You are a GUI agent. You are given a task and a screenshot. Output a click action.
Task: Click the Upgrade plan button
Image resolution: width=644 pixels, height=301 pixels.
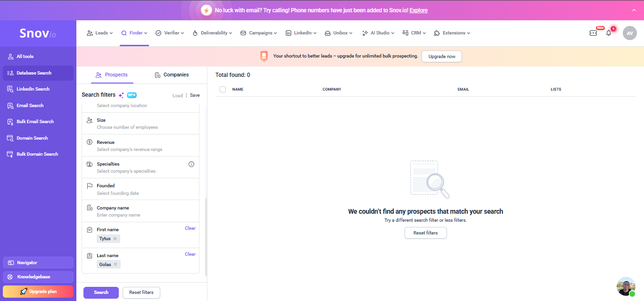pos(38,292)
